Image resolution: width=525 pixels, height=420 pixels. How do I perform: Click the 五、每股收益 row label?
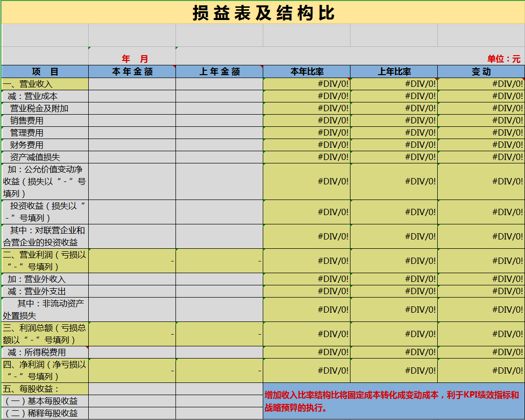[45, 389]
